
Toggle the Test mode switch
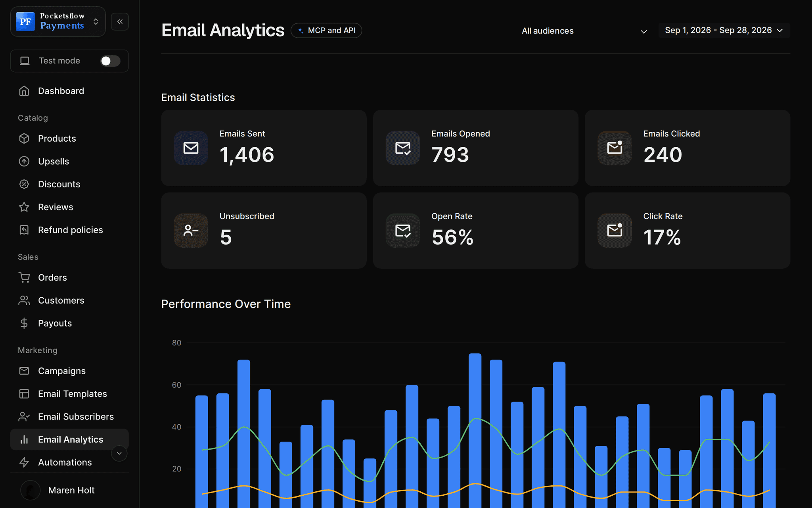[110, 61]
